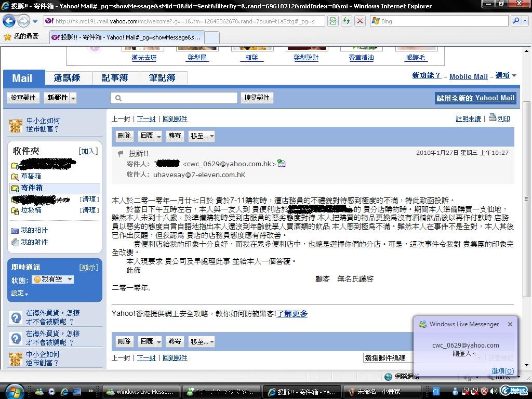Click the 了解更多 link

[292, 314]
